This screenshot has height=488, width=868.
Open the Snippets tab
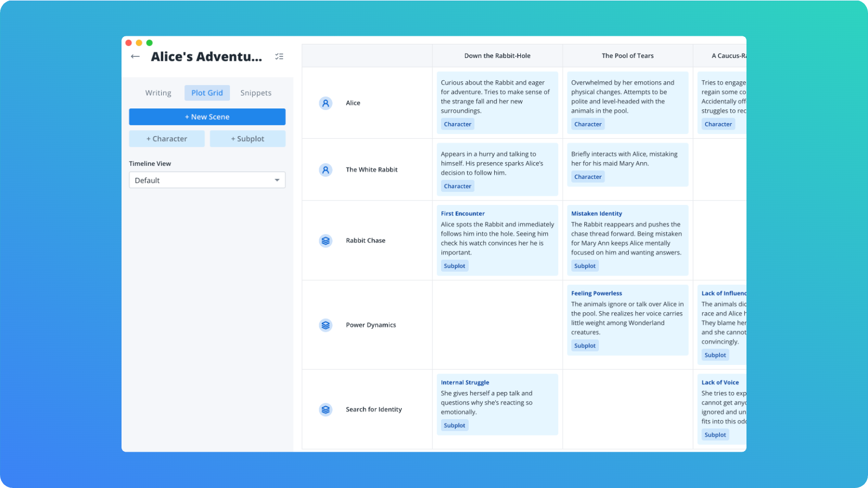256,93
